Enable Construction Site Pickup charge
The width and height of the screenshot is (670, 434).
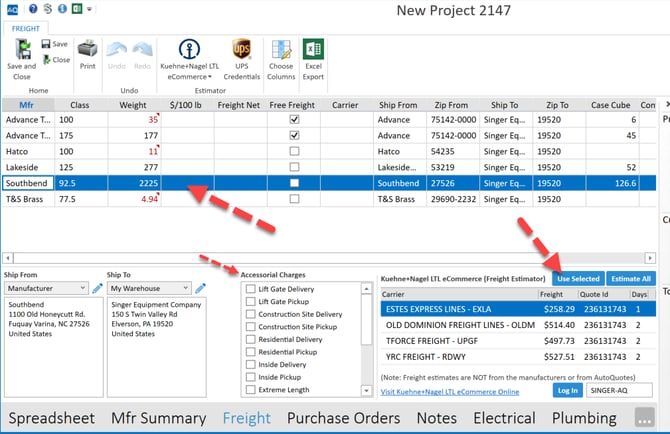click(251, 326)
